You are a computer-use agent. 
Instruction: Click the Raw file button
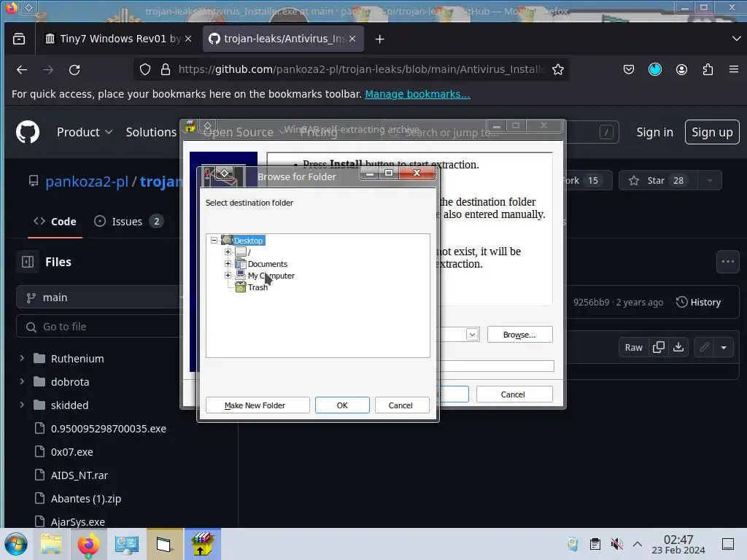pos(633,347)
